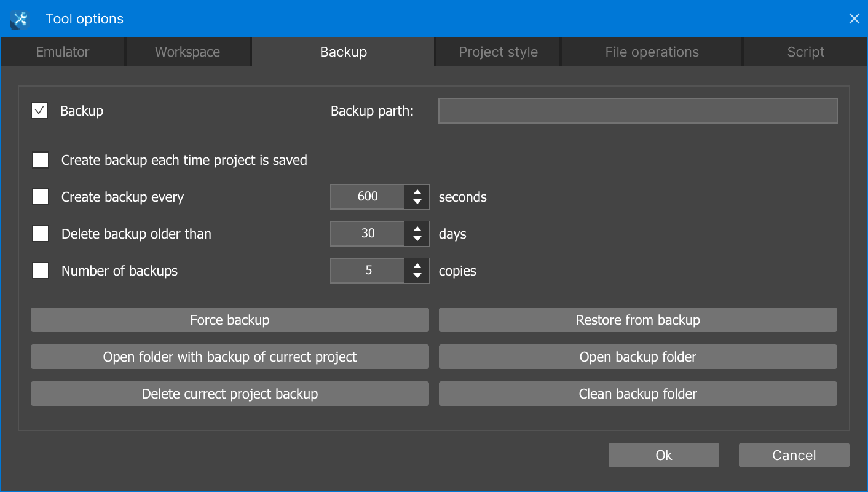Enable Create backup each time project is saved
The height and width of the screenshot is (492, 868).
[x=41, y=161]
